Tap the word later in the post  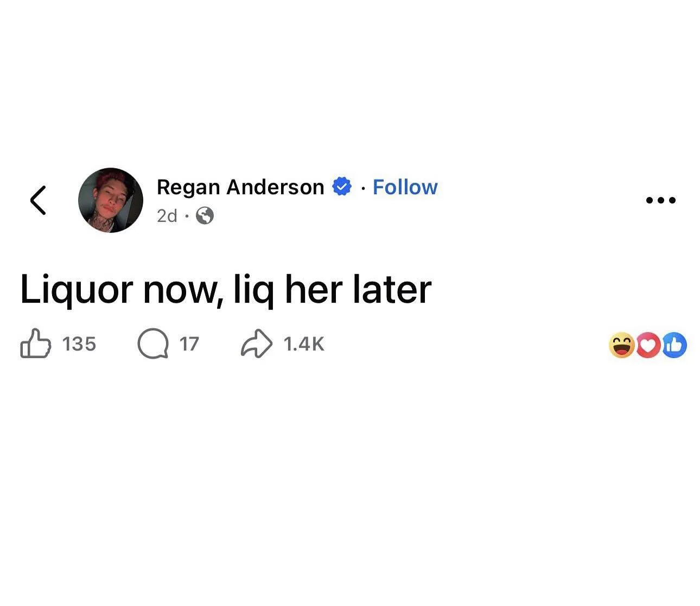[392, 289]
